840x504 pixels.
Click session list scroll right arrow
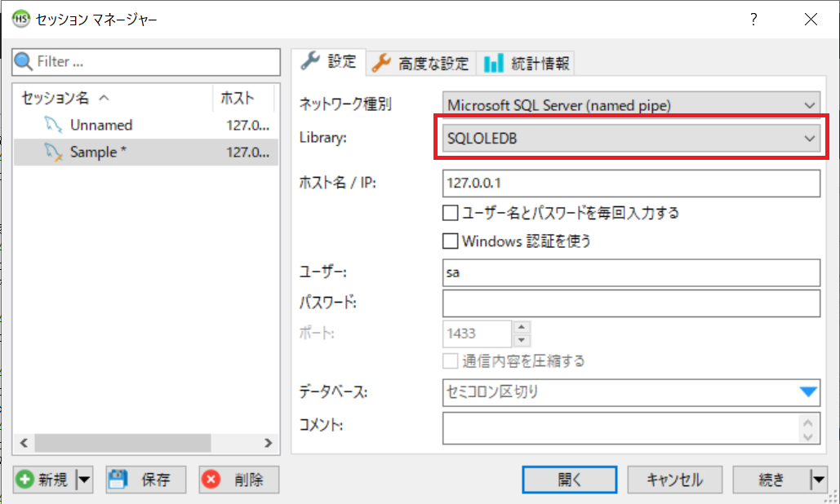(x=268, y=443)
